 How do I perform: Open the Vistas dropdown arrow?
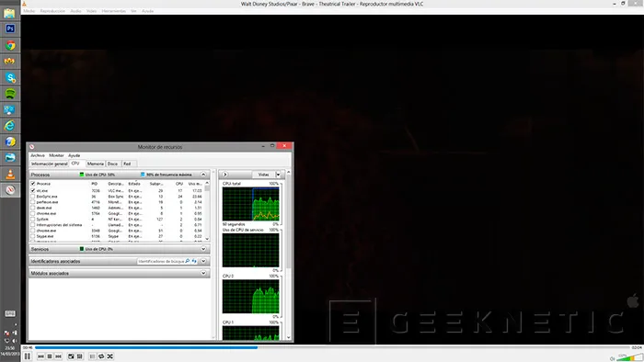coord(279,175)
